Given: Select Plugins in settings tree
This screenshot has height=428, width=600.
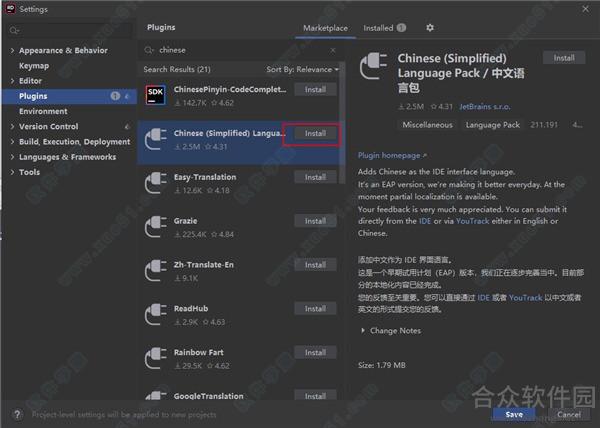Looking at the screenshot, I should point(69,96).
